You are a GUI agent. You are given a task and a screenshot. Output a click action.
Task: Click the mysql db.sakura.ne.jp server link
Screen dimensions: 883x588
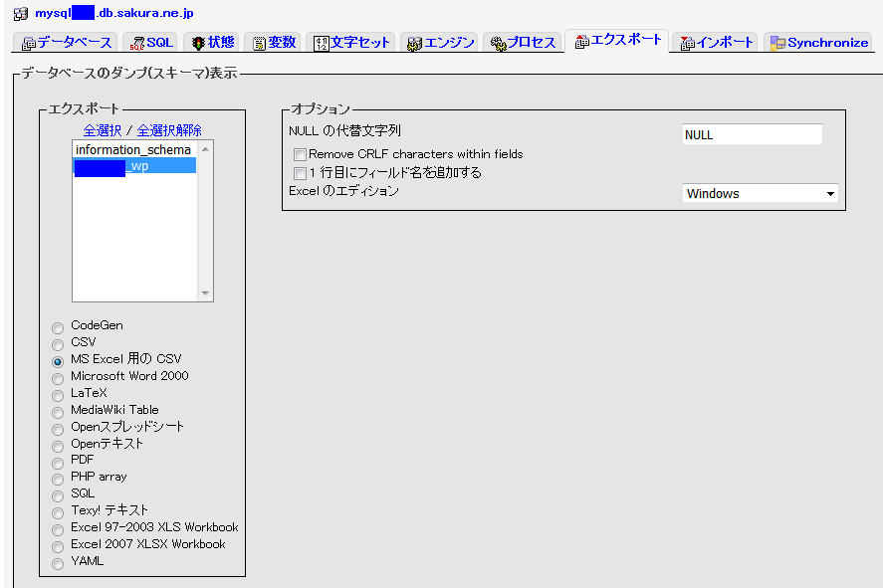(x=114, y=13)
